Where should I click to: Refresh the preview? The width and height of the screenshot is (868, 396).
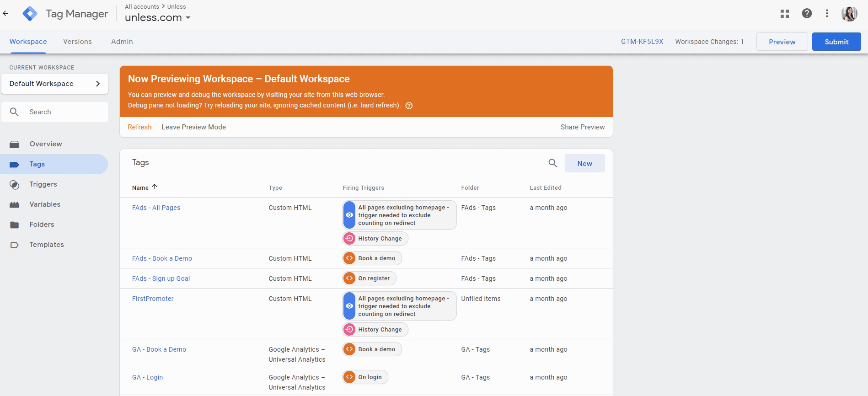(x=140, y=127)
